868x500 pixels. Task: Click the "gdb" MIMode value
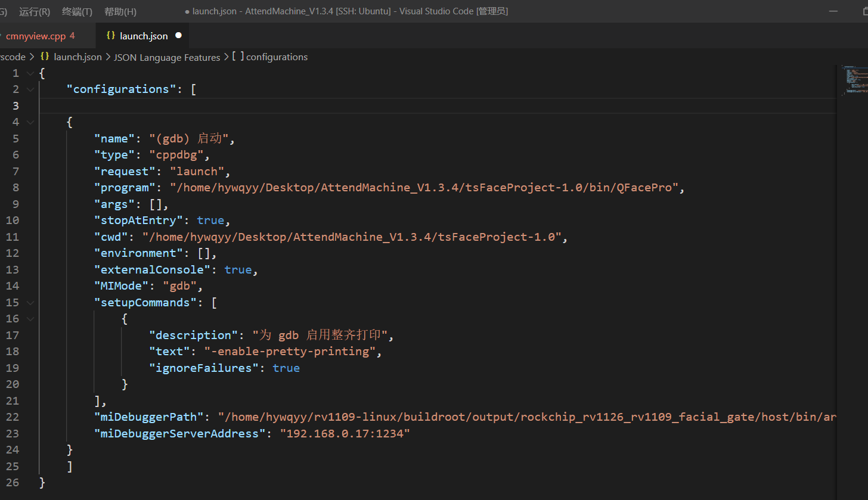[179, 286]
